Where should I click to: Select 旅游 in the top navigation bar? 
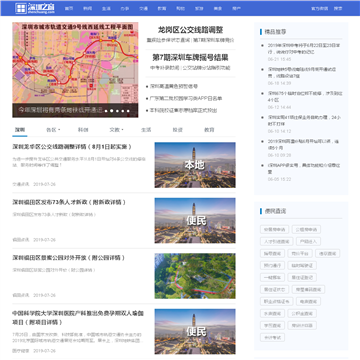[199, 9]
